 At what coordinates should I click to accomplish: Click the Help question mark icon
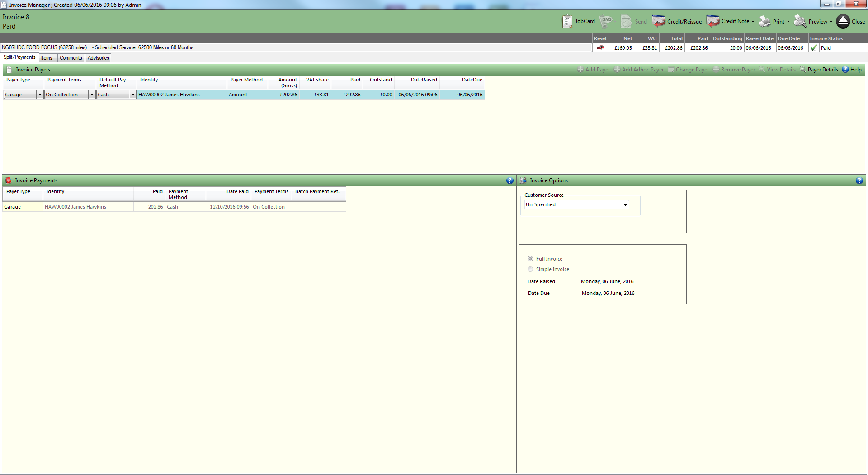pyautogui.click(x=845, y=70)
